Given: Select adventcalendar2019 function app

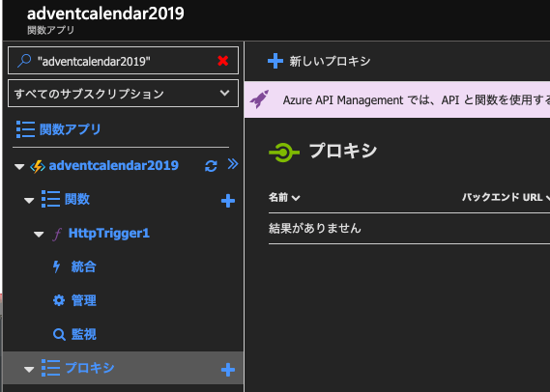Looking at the screenshot, I should pos(114,165).
